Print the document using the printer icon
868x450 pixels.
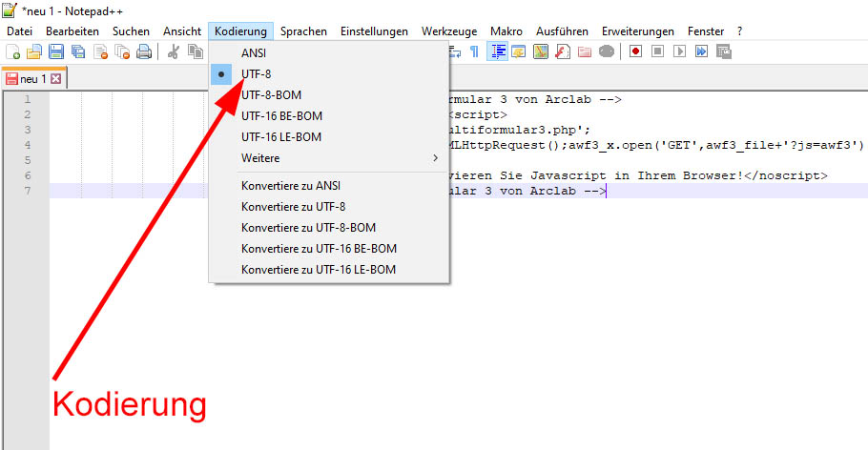[x=144, y=51]
